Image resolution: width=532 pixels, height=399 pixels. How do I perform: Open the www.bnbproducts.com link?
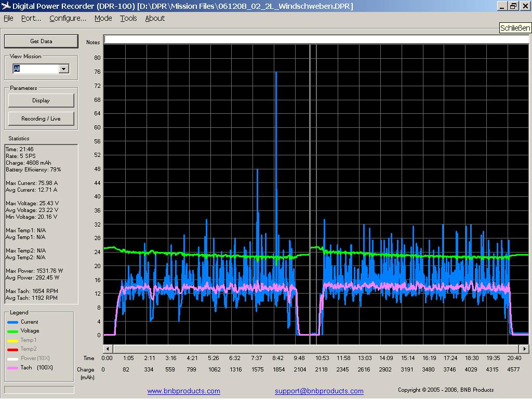coord(183,391)
